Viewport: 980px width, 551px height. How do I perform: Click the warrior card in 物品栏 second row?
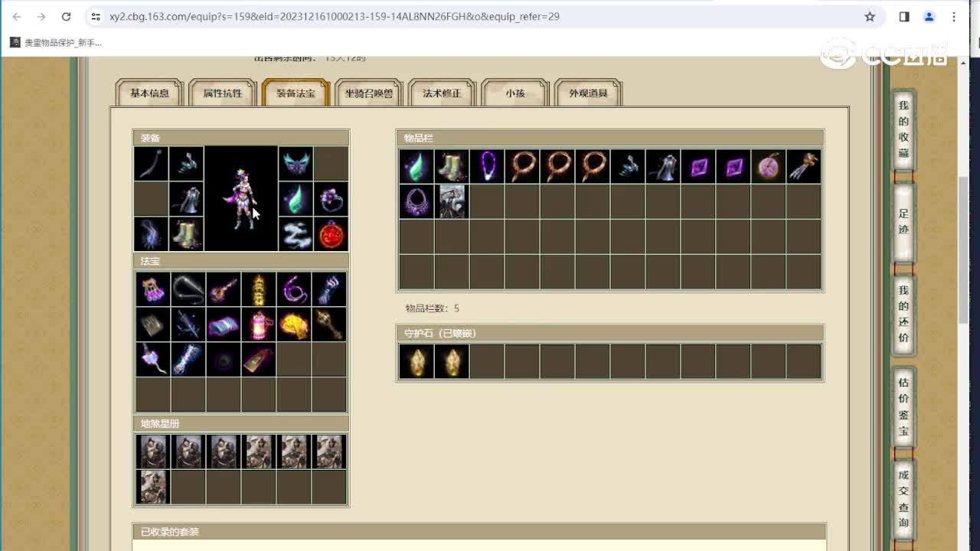(x=452, y=201)
